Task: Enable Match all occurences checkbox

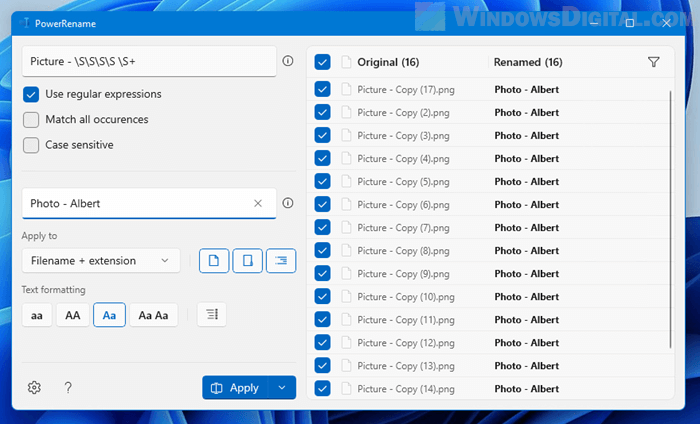Action: [x=32, y=120]
